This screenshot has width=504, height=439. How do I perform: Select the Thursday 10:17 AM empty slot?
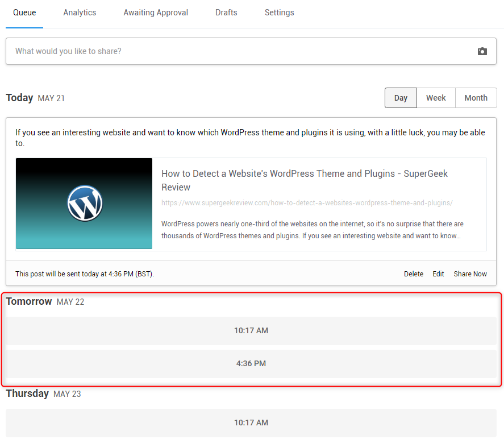[x=251, y=423]
